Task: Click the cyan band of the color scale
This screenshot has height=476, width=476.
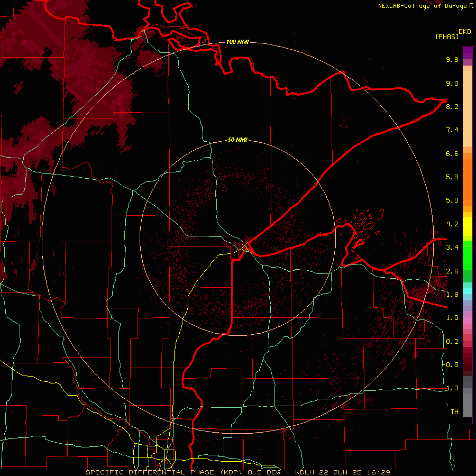Action: (x=467, y=291)
